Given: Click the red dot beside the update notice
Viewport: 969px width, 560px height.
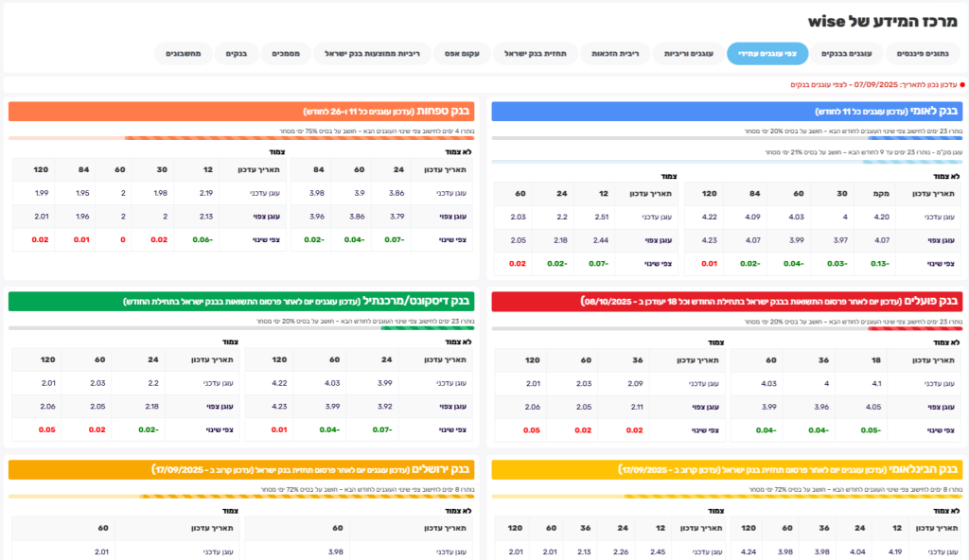Looking at the screenshot, I should pos(961,85).
